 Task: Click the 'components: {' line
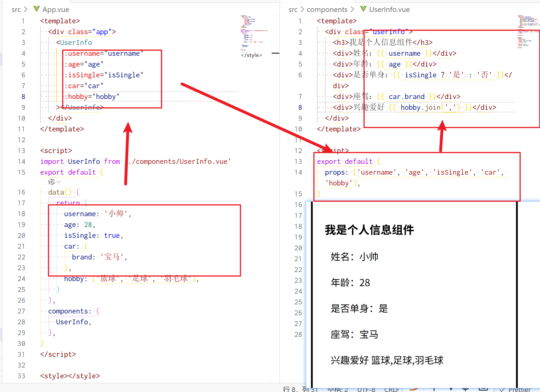click(74, 311)
